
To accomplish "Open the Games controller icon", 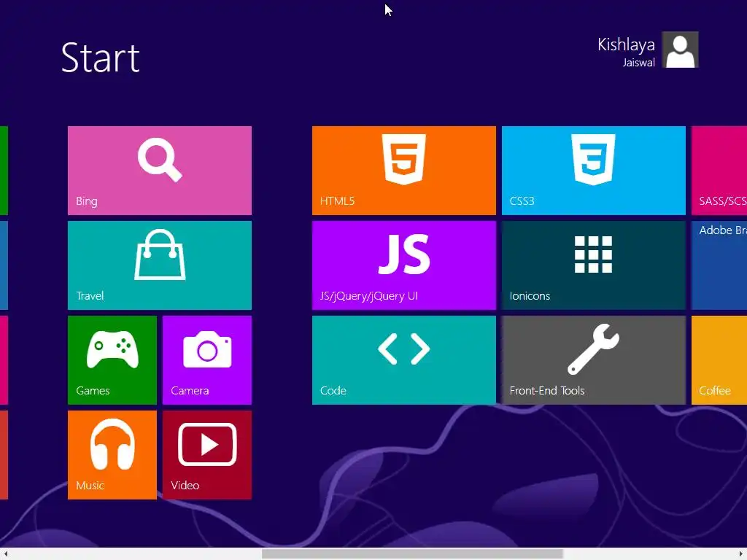I will point(112,349).
